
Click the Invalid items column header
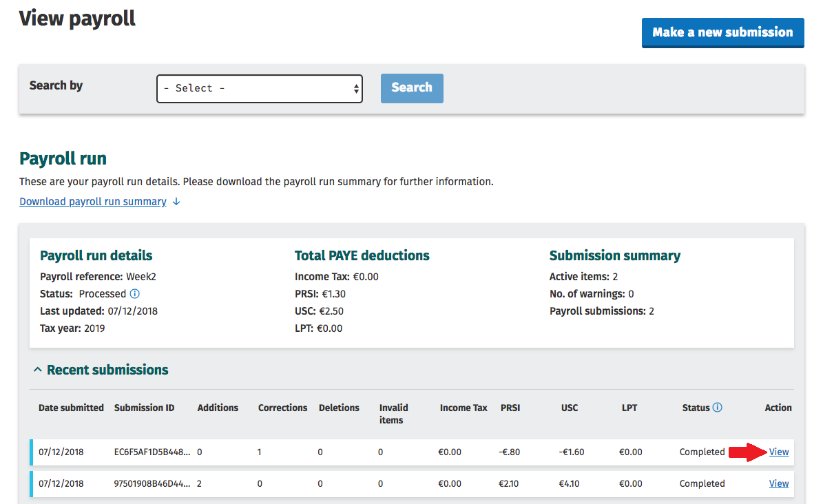point(394,414)
